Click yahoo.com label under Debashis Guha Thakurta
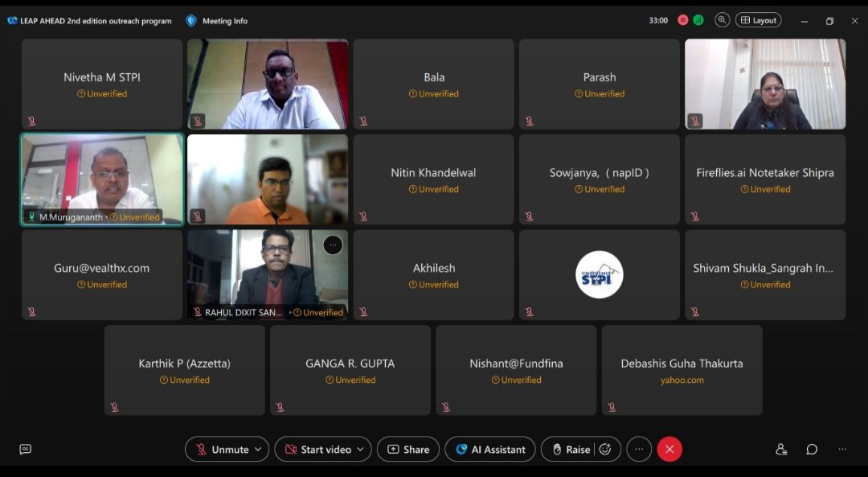This screenshot has height=477, width=868. (x=682, y=380)
